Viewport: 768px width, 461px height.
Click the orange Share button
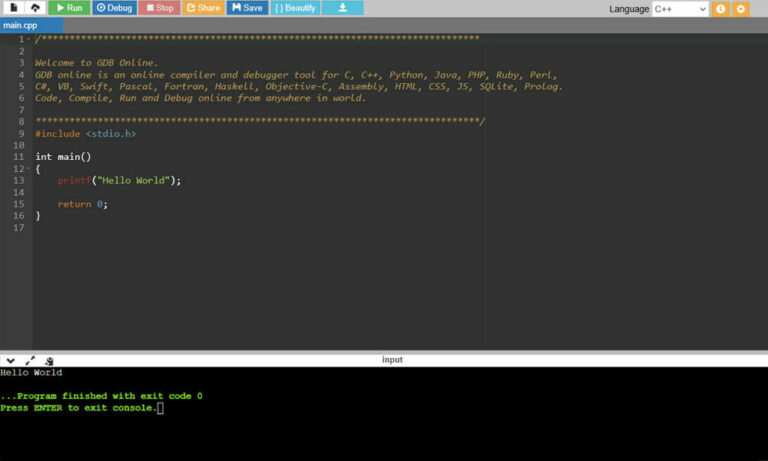tap(204, 8)
